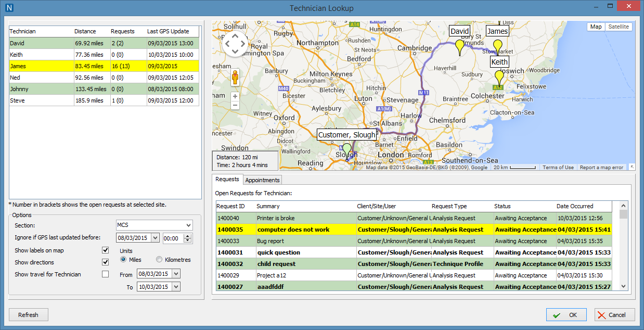Click the Cancel button
Screen dimensions: 644x330
[x=614, y=315]
